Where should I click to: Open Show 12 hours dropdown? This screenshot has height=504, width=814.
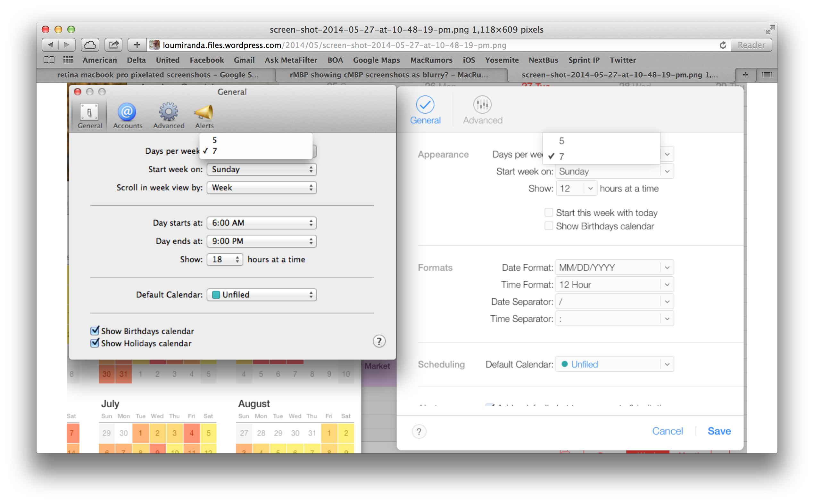pos(577,188)
